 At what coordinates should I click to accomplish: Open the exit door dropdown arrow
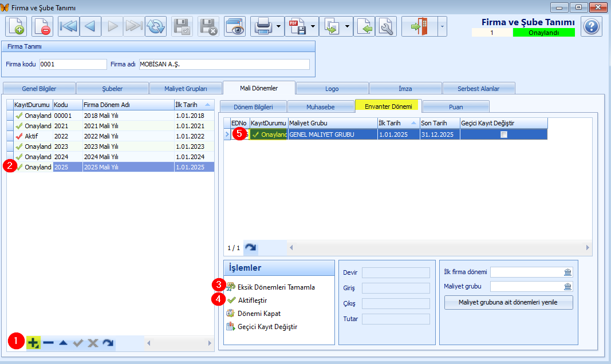442,26
